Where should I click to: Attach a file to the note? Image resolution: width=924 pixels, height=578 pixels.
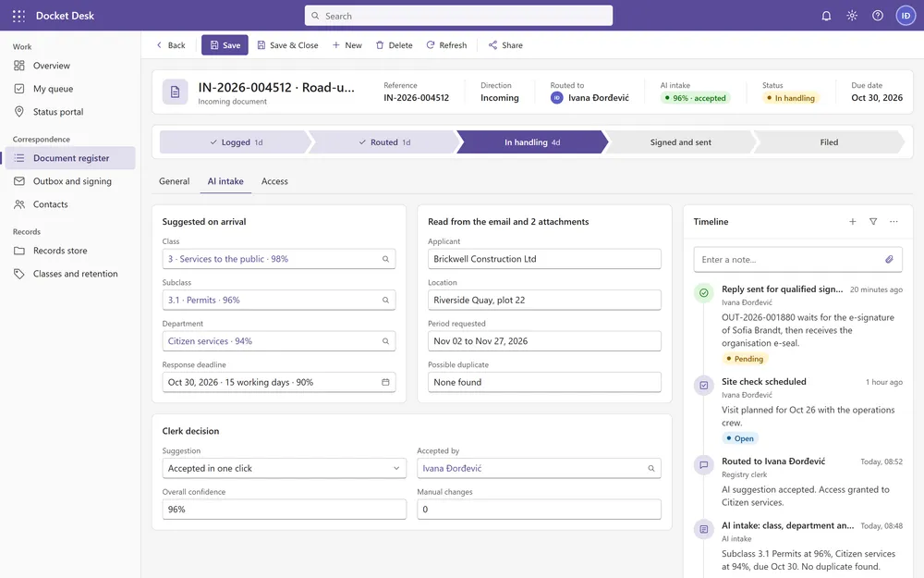[889, 260]
